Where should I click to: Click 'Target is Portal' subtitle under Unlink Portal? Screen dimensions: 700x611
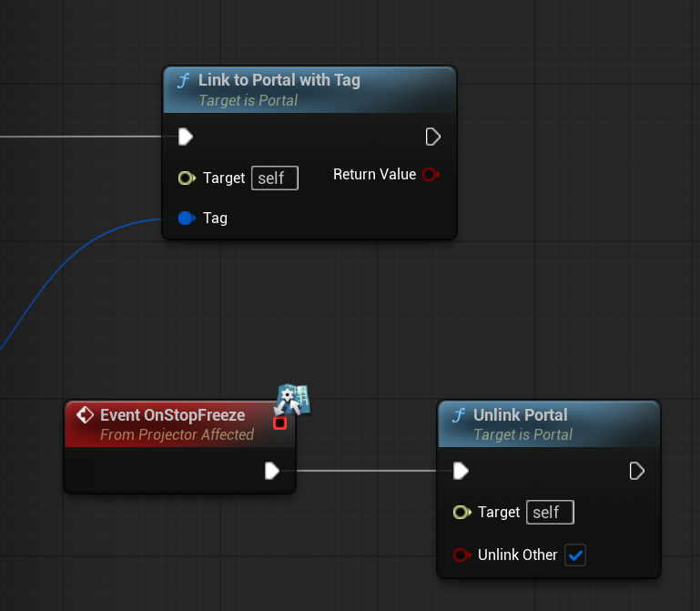point(522,434)
